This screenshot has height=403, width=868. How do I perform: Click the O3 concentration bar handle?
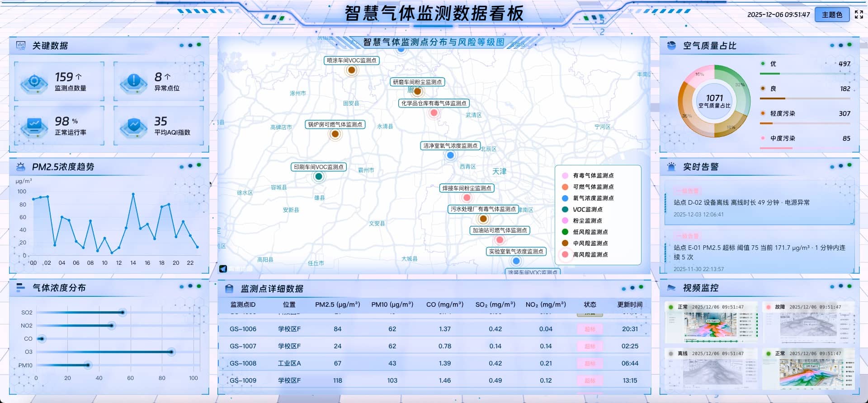pyautogui.click(x=171, y=351)
